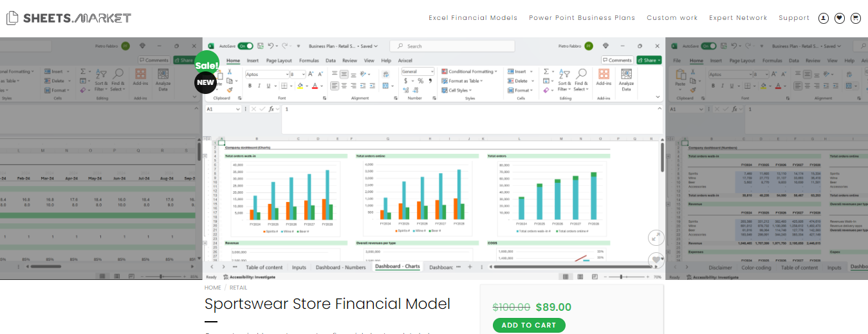Viewport: 868px width, 334px height.
Task: Click the PF user avatar in center preview
Action: [x=589, y=46]
